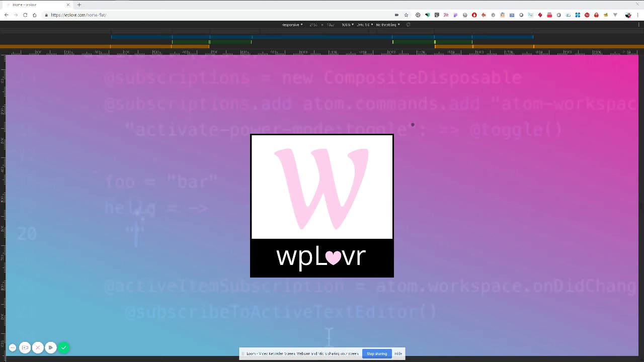This screenshot has height=362, width=644.
Task: Close the Home - wplovr tab
Action: click(x=68, y=5)
